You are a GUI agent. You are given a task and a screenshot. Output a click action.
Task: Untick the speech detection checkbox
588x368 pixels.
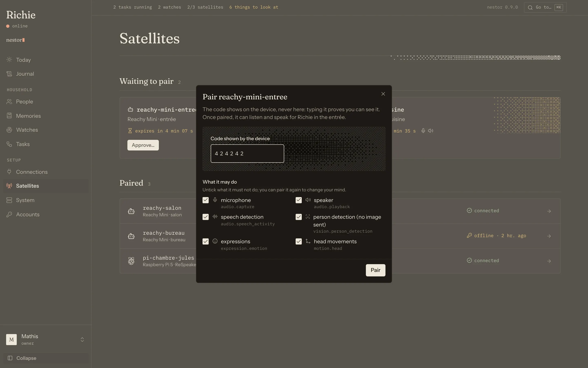(x=206, y=217)
